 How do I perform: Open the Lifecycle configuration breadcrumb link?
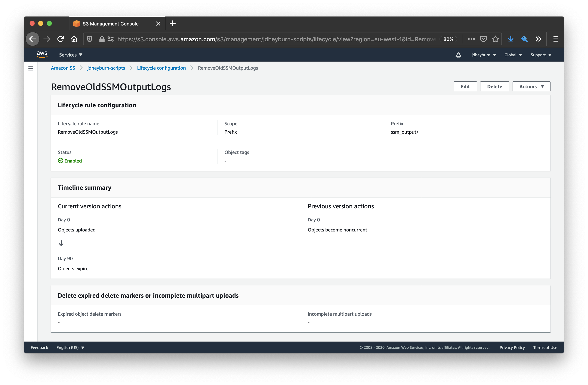161,68
